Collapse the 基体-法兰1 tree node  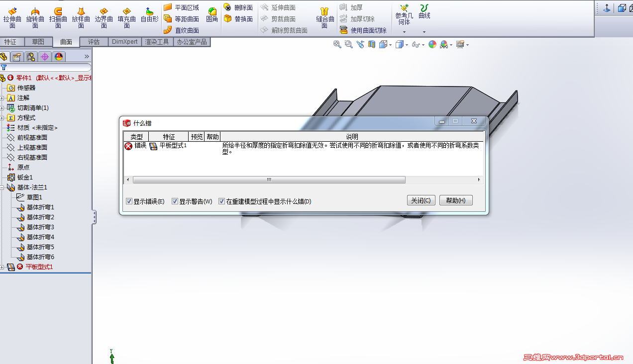2,187
